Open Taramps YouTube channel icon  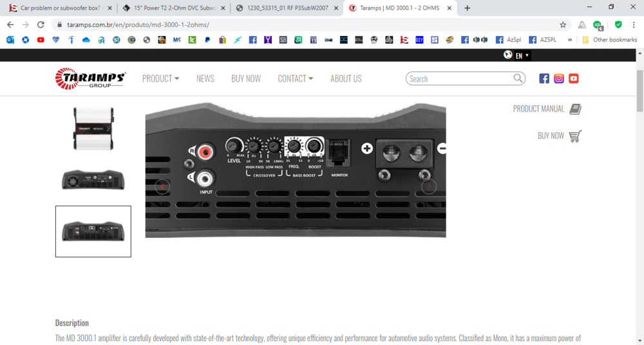pyautogui.click(x=573, y=79)
